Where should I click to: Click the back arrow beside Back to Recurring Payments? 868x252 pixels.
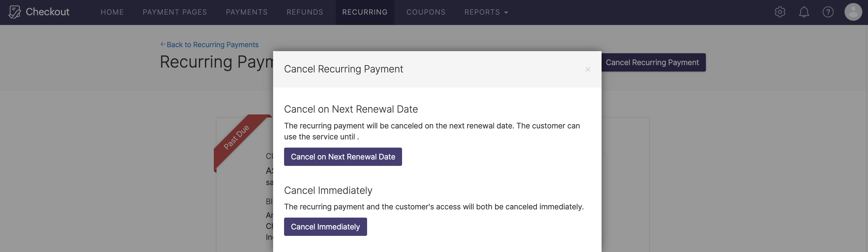coord(163,44)
